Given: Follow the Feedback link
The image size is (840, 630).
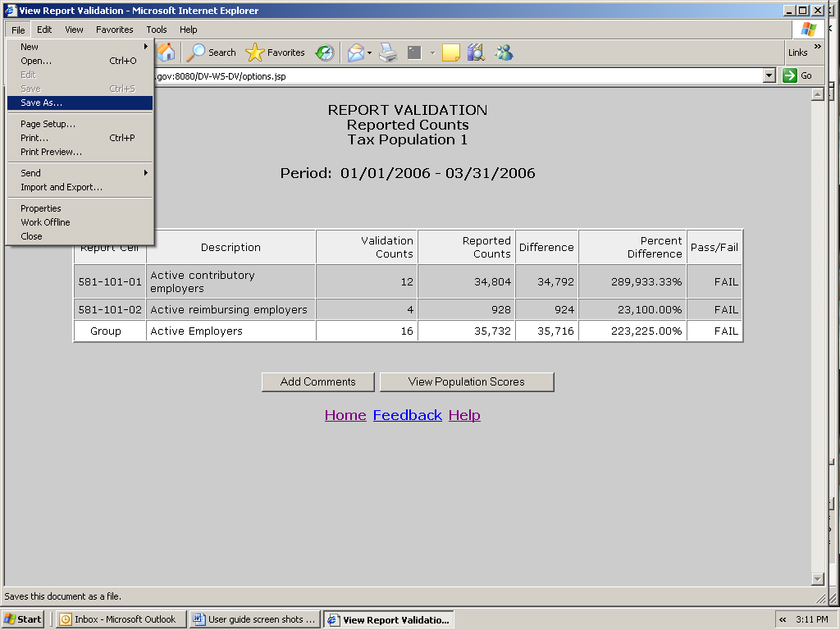Looking at the screenshot, I should tap(408, 415).
